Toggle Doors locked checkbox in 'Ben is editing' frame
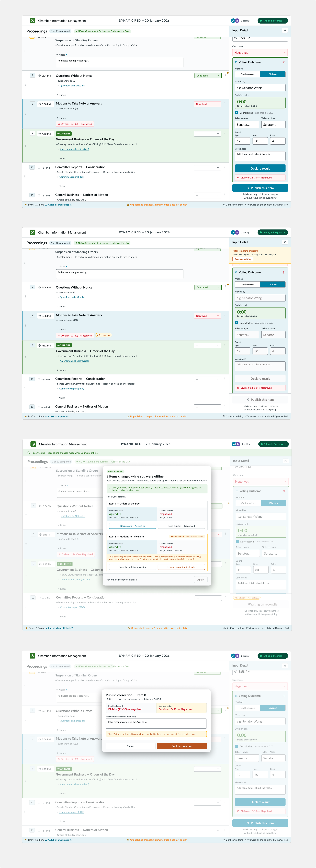316x868 pixels. point(236,323)
